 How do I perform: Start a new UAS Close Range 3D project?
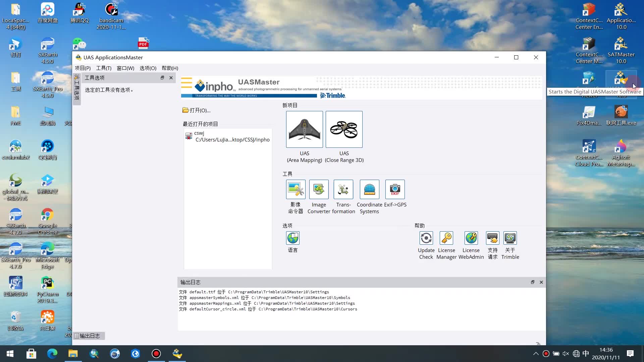(x=344, y=129)
